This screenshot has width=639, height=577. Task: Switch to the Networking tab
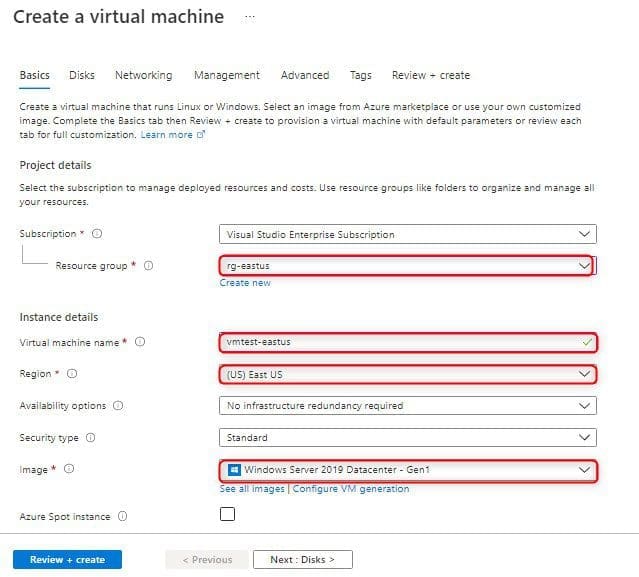click(143, 75)
